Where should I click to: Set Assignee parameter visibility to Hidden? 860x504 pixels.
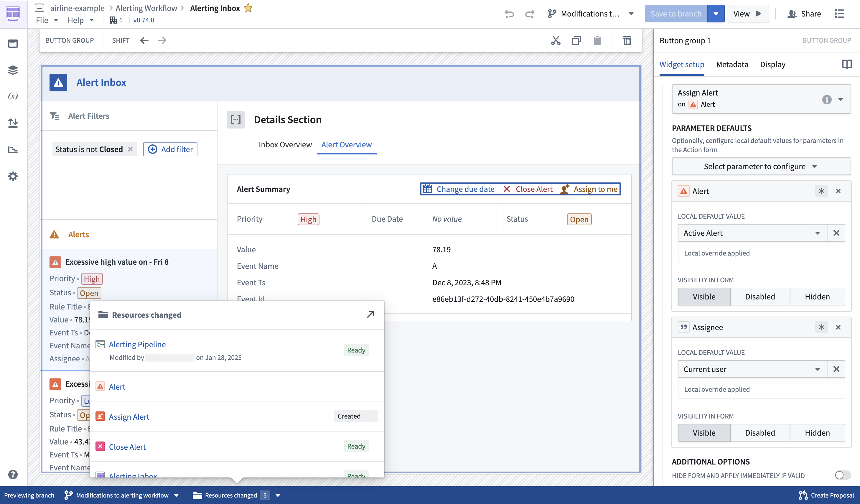click(817, 432)
